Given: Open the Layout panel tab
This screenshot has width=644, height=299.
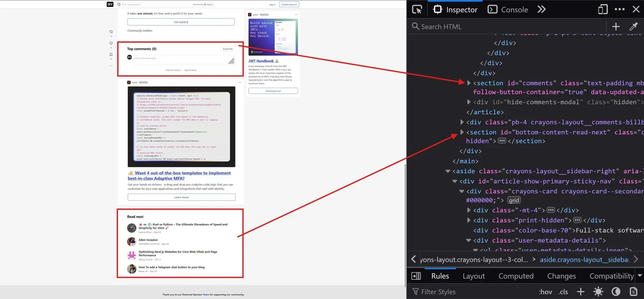Looking at the screenshot, I should (474, 276).
